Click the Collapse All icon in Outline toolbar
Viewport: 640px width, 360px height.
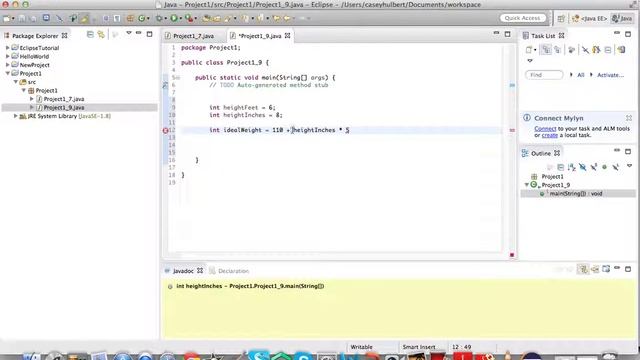[560, 167]
